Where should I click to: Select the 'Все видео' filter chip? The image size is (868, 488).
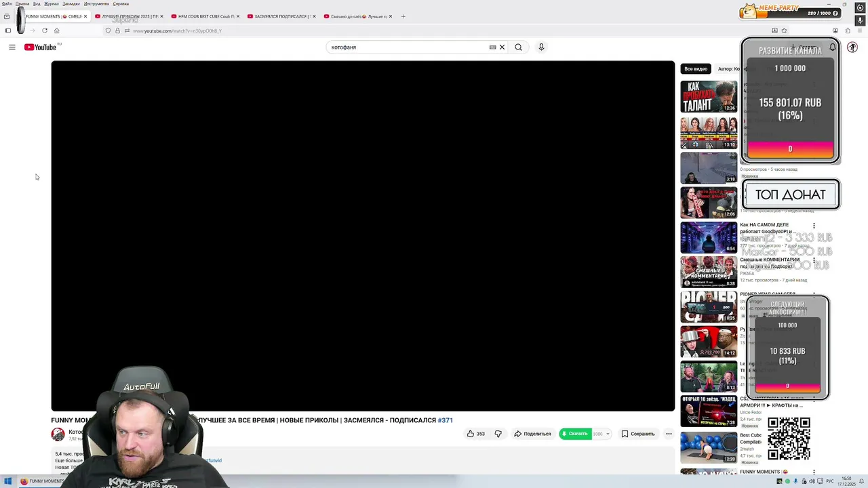[696, 68]
